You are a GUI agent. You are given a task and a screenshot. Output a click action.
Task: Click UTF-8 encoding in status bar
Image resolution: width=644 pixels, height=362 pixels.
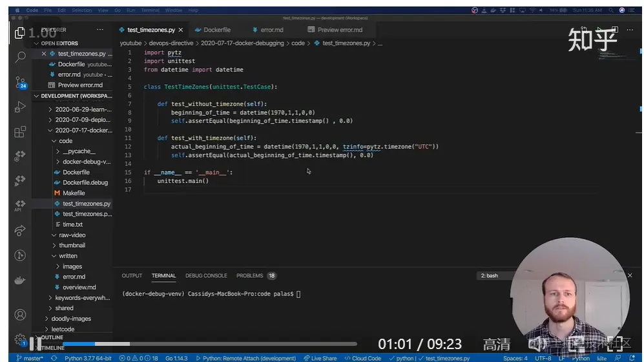543,358
